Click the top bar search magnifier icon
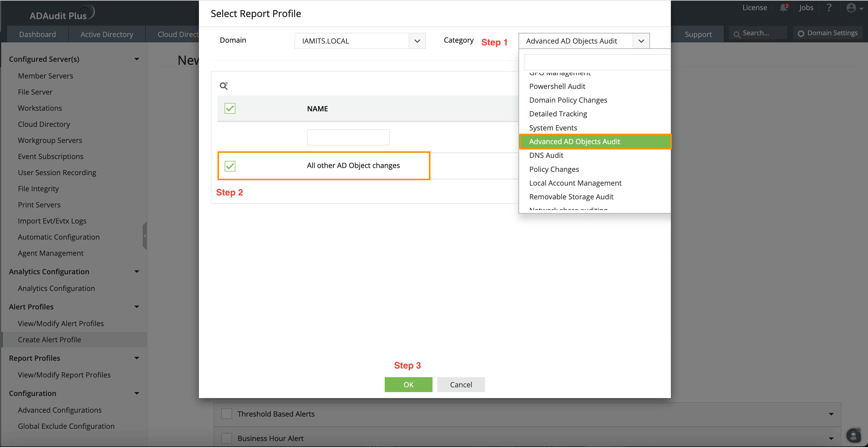The image size is (868, 447). point(737,34)
